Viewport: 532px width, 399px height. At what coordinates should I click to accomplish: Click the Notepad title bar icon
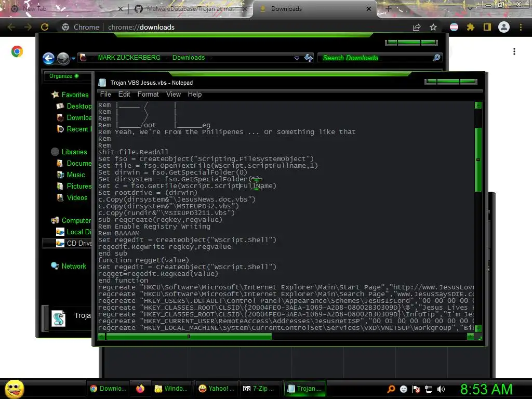[102, 83]
